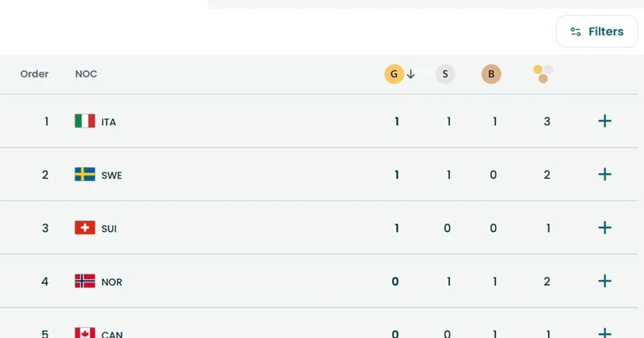Expand the SUI row details
This screenshot has width=644, height=338.
pyautogui.click(x=605, y=228)
